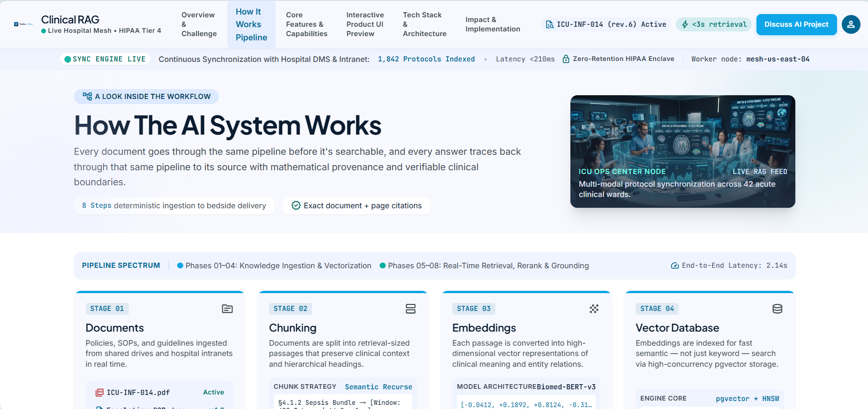868x409 pixels.
Task: Click the Phases 05–08 Real-Time Retrieval legend
Action: [484, 265]
